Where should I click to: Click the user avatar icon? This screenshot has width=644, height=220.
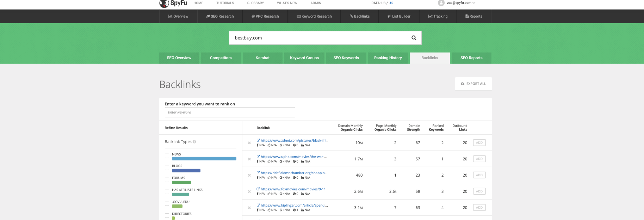coord(441,3)
